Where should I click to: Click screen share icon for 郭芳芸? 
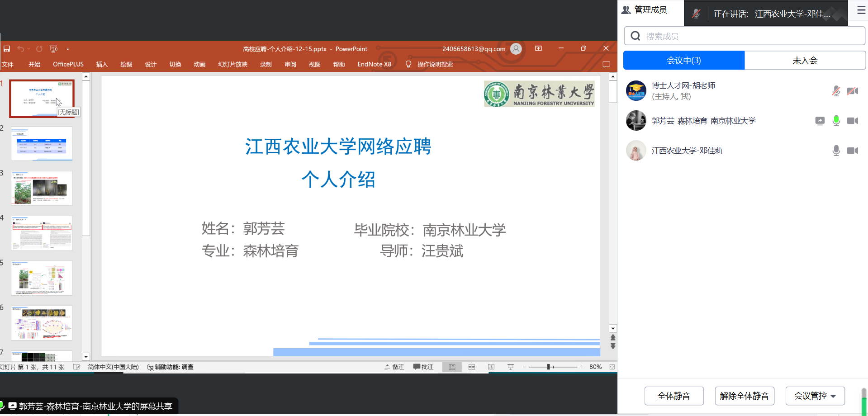tap(820, 121)
